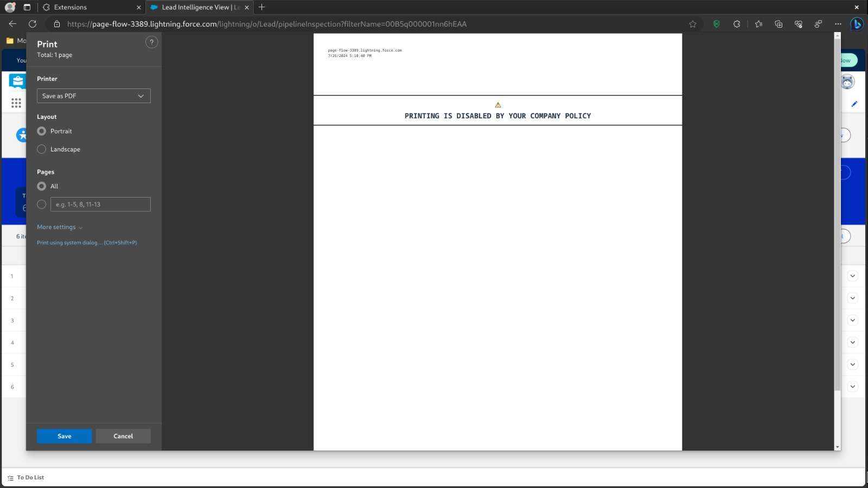Click the print preview scroll down arrow
The height and width of the screenshot is (488, 868).
click(x=838, y=447)
